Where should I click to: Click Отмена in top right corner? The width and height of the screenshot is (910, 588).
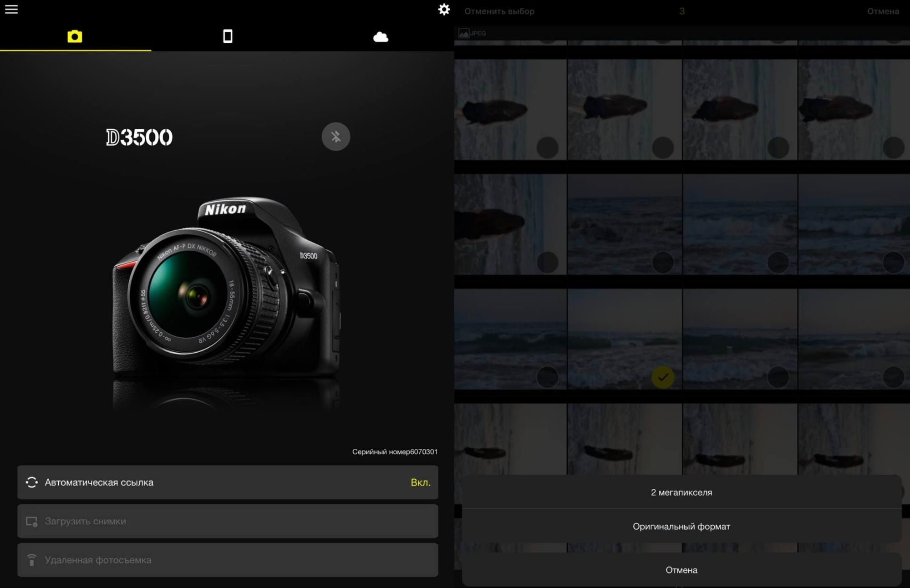pyautogui.click(x=883, y=11)
